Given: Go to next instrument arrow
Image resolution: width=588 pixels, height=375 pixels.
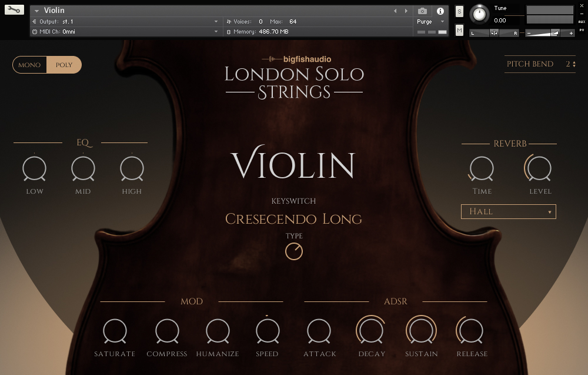Looking at the screenshot, I should coord(406,11).
